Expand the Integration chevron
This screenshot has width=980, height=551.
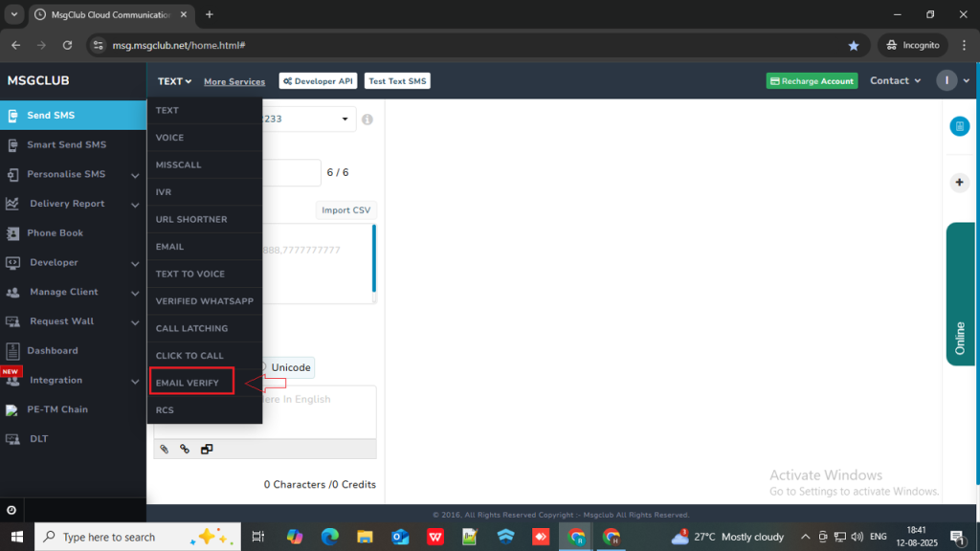click(135, 381)
